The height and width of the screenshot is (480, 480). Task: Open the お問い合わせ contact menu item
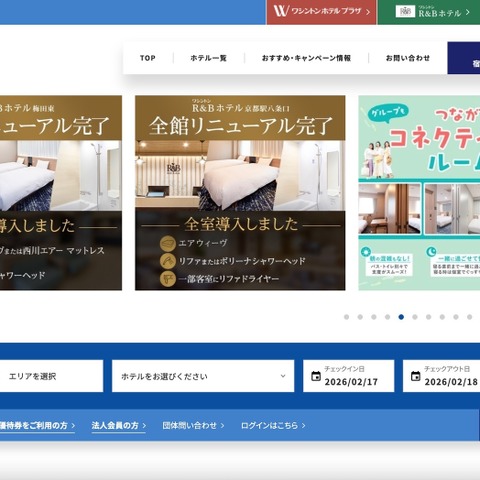408,58
